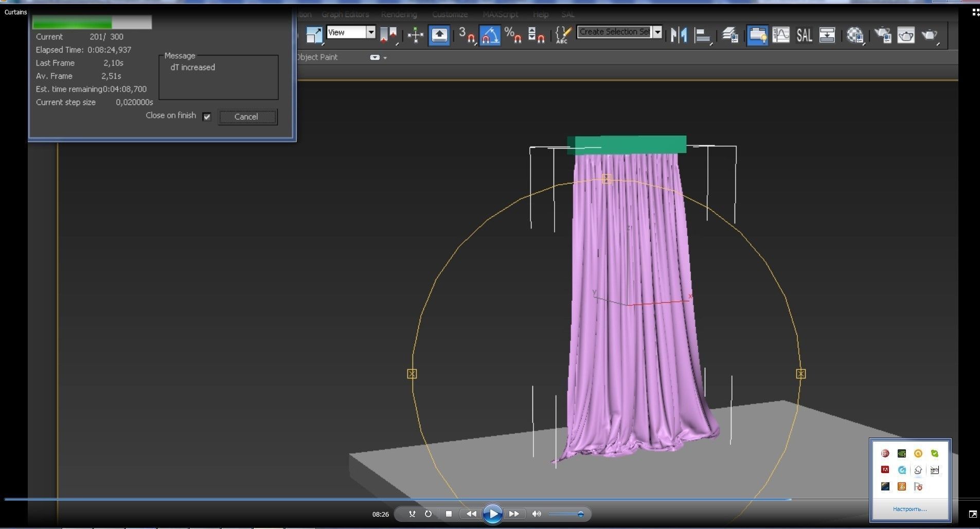Click the Use Pivot Point Center icon

point(388,34)
